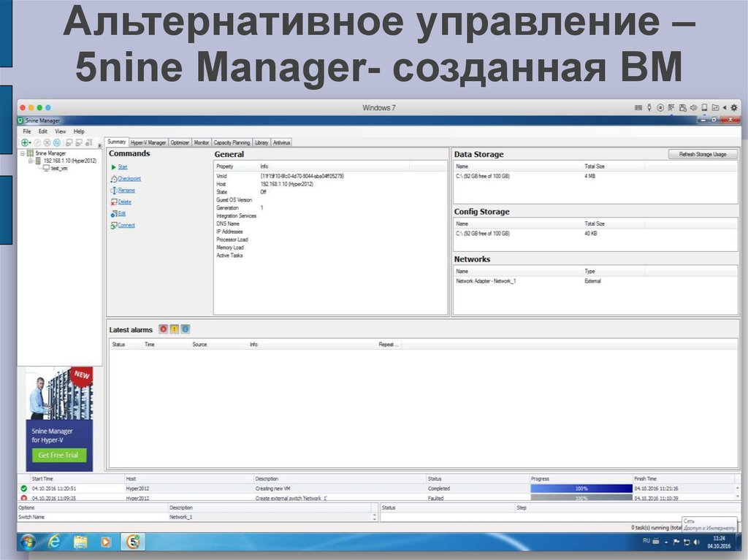Click the VirtualBox settings gear icon
This screenshot has width=748, height=560.
point(734,107)
